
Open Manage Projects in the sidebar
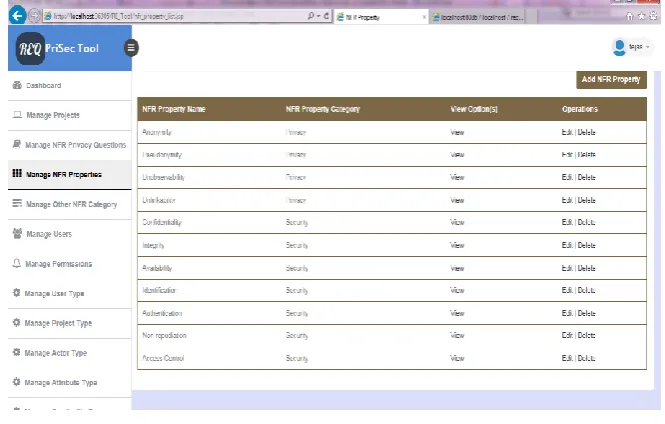[x=53, y=115]
